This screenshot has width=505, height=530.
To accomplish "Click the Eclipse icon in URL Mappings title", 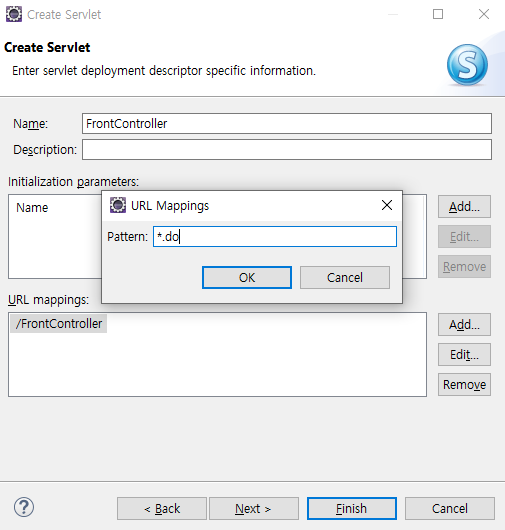I will 118,205.
